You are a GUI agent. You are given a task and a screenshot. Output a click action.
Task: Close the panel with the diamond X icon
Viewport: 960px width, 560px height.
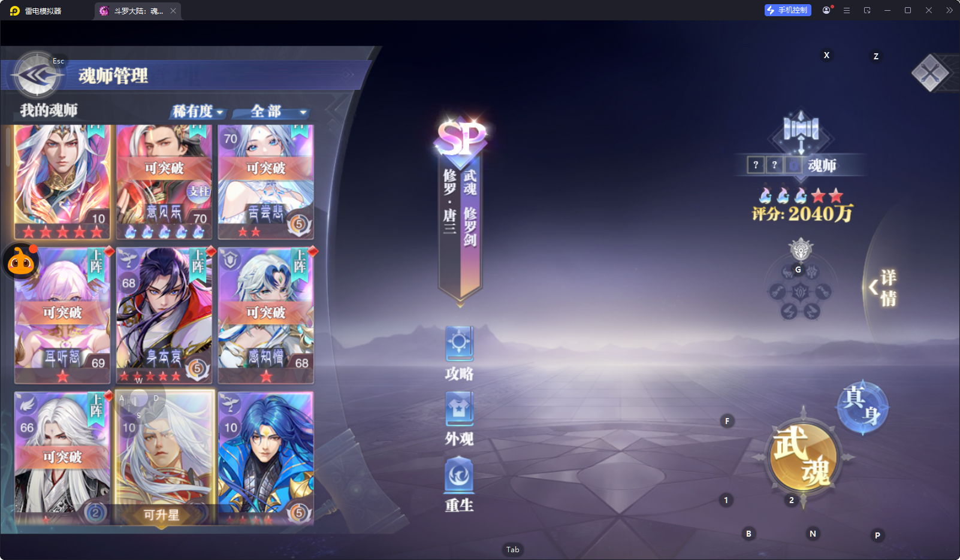point(930,73)
